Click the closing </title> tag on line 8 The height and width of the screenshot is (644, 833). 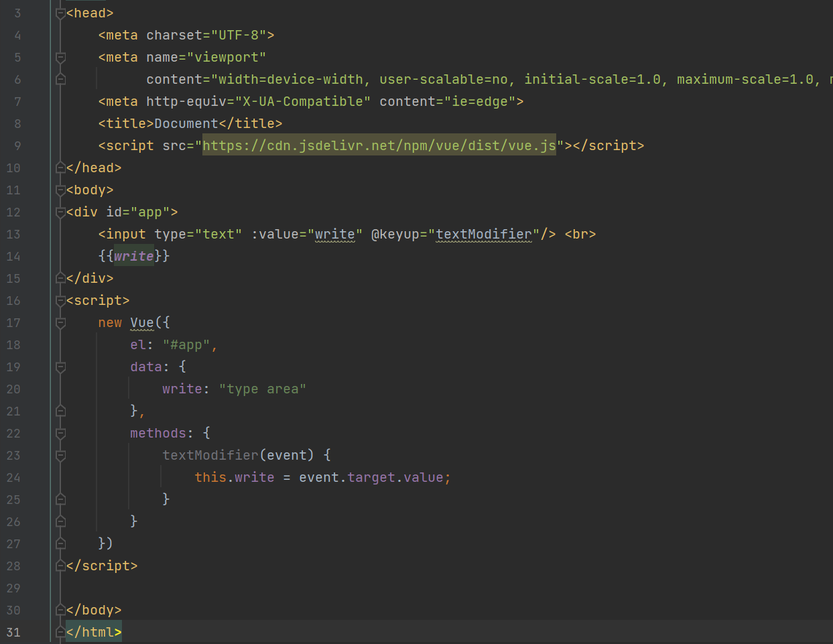[251, 124]
